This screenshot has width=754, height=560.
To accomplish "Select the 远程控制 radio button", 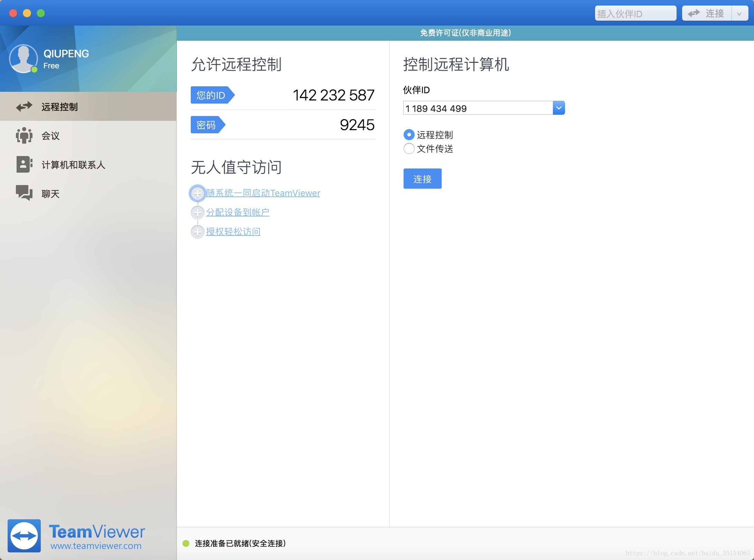I will (x=409, y=135).
